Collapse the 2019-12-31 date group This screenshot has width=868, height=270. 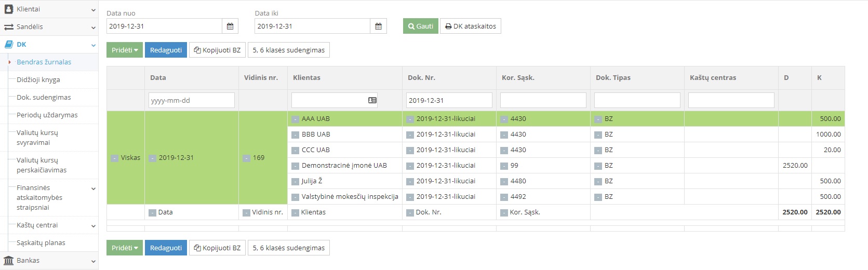[x=152, y=158]
